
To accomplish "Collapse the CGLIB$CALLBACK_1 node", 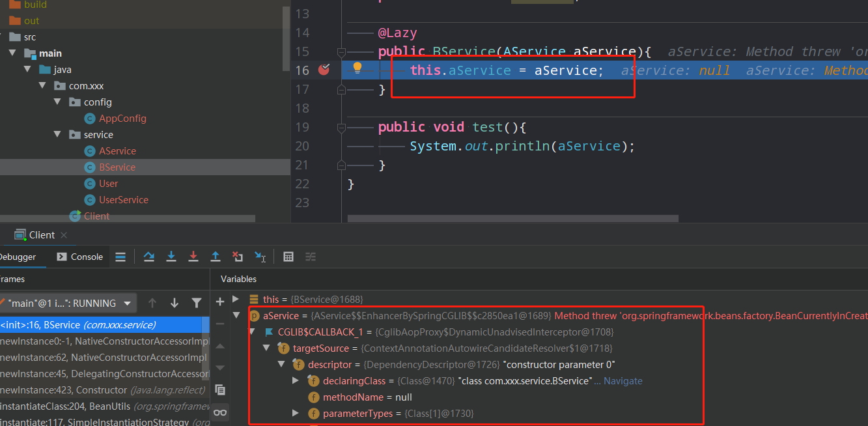I will tap(251, 332).
